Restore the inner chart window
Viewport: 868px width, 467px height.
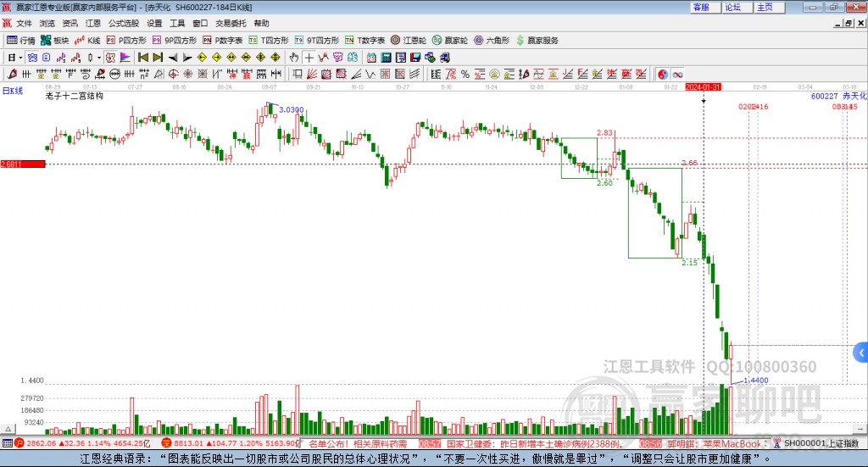[849, 23]
